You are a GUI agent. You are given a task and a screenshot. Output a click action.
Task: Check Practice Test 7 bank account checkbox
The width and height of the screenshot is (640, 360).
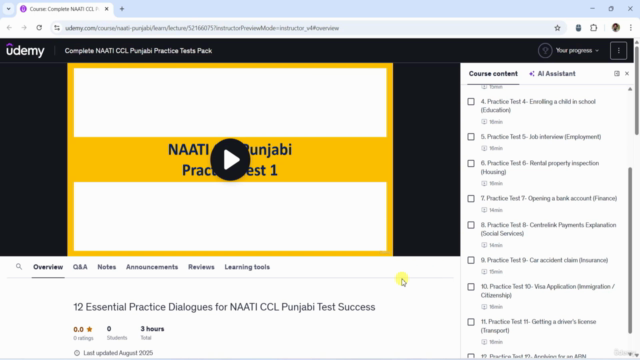[x=471, y=198]
